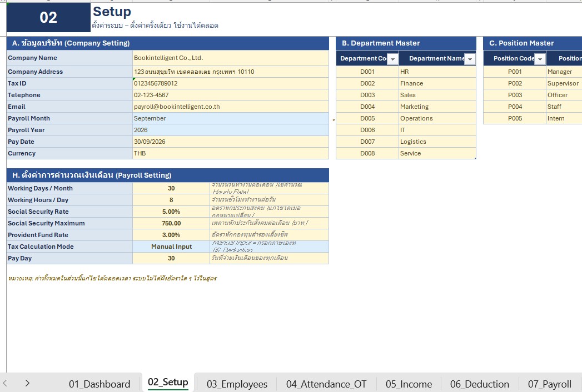Viewport: 582px width, 392px height.
Task: Switch to the 01_Dashboard sheet tab
Action: tap(100, 384)
